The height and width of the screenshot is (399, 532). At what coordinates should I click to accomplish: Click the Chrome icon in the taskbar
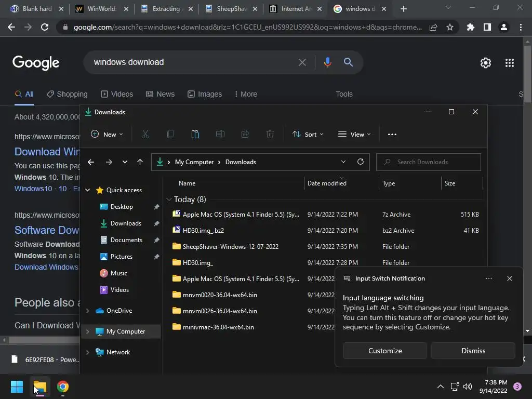click(x=62, y=387)
